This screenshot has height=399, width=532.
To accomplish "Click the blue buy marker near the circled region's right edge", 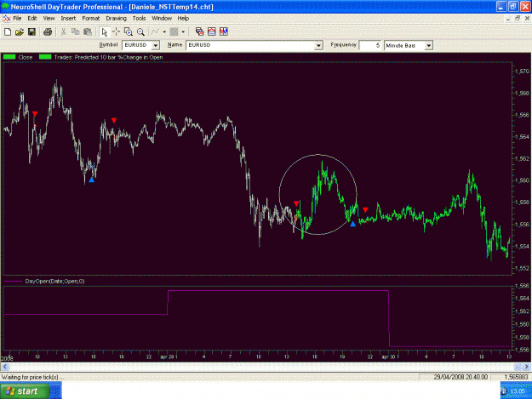I will click(353, 224).
